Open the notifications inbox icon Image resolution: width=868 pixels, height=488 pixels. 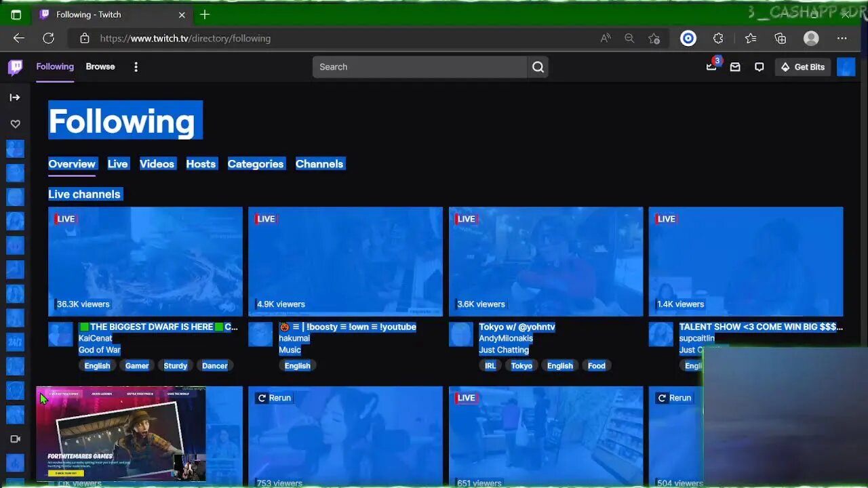[735, 67]
